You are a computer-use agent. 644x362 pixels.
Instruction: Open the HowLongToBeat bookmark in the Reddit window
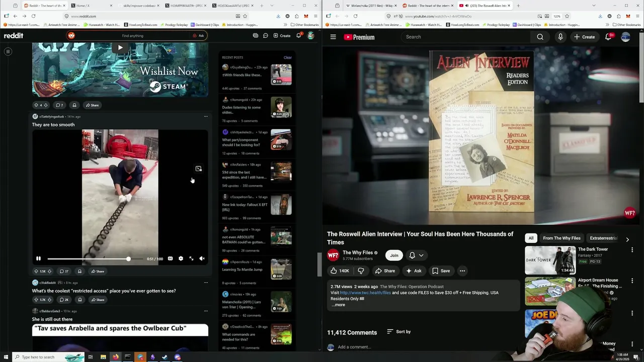pos(141,25)
